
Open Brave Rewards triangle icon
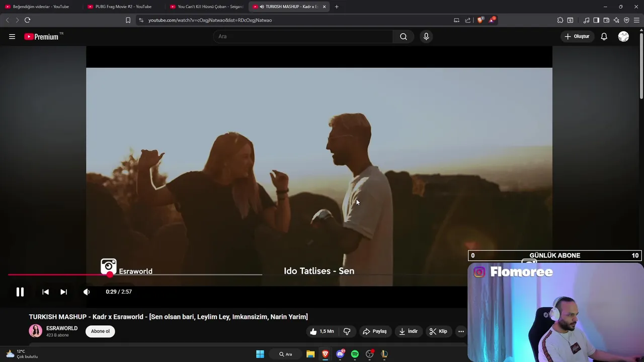coord(492,20)
